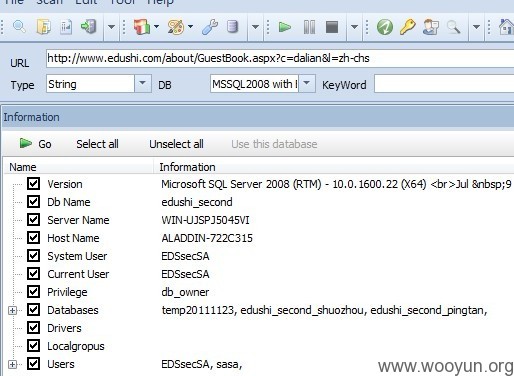Open overflow arrow after the gray magnifier

(476, 27)
